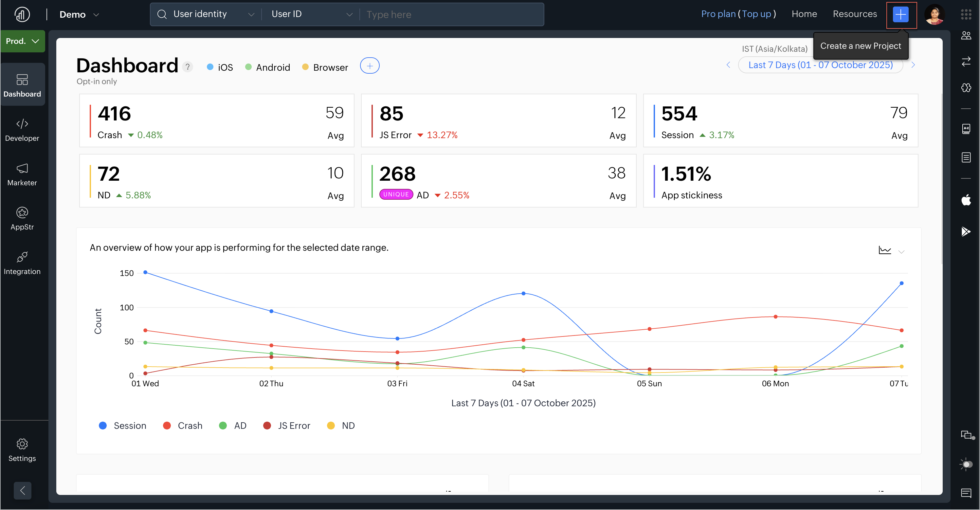Click the user profile avatar
This screenshot has height=510, width=980.
(x=935, y=14)
